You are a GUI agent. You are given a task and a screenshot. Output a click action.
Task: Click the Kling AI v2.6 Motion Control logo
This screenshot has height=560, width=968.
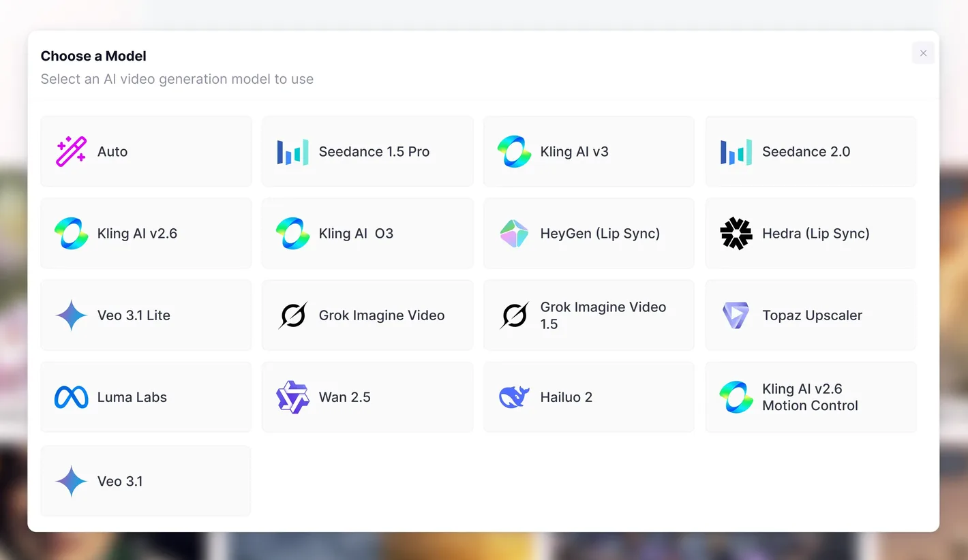tap(736, 397)
